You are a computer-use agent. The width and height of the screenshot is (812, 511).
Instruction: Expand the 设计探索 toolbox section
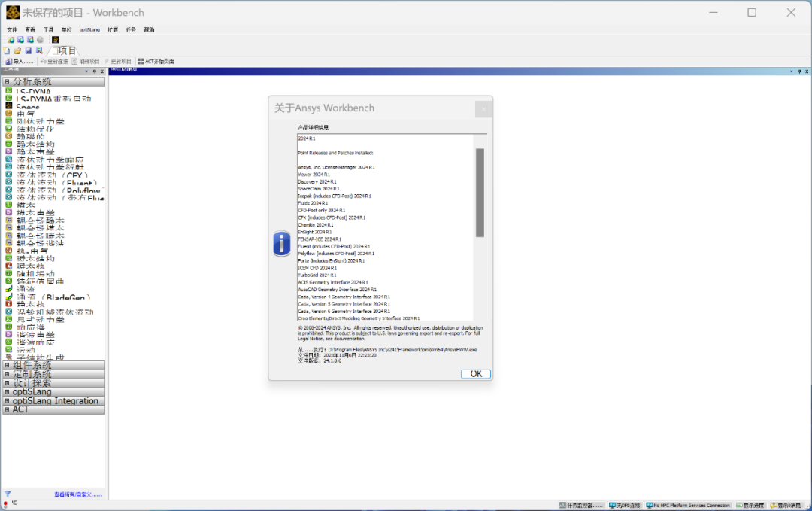(7, 383)
